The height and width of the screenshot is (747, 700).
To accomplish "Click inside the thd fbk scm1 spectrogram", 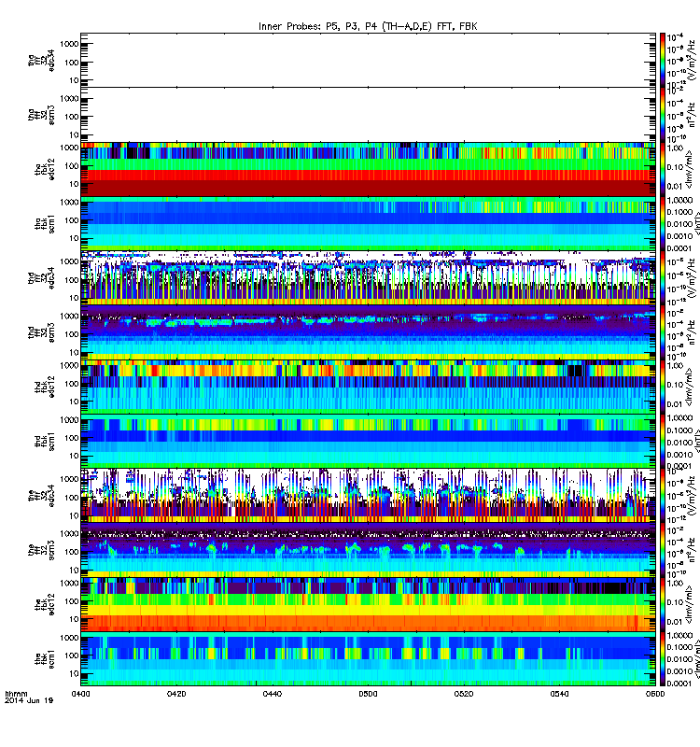I will [368, 441].
